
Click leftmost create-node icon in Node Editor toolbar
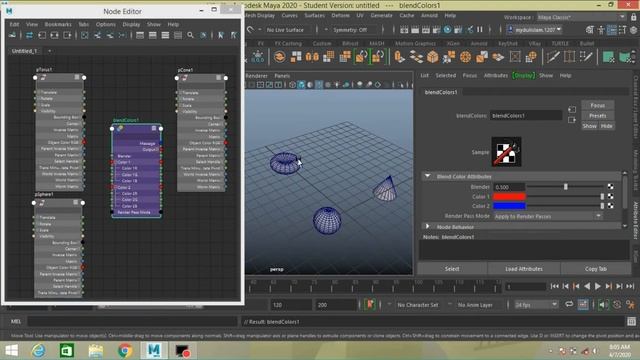coord(12,36)
